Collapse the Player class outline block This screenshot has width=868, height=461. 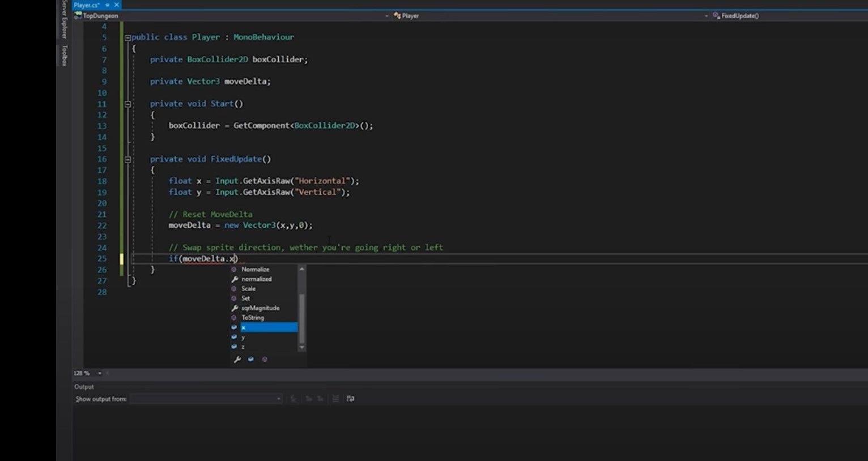pos(127,37)
